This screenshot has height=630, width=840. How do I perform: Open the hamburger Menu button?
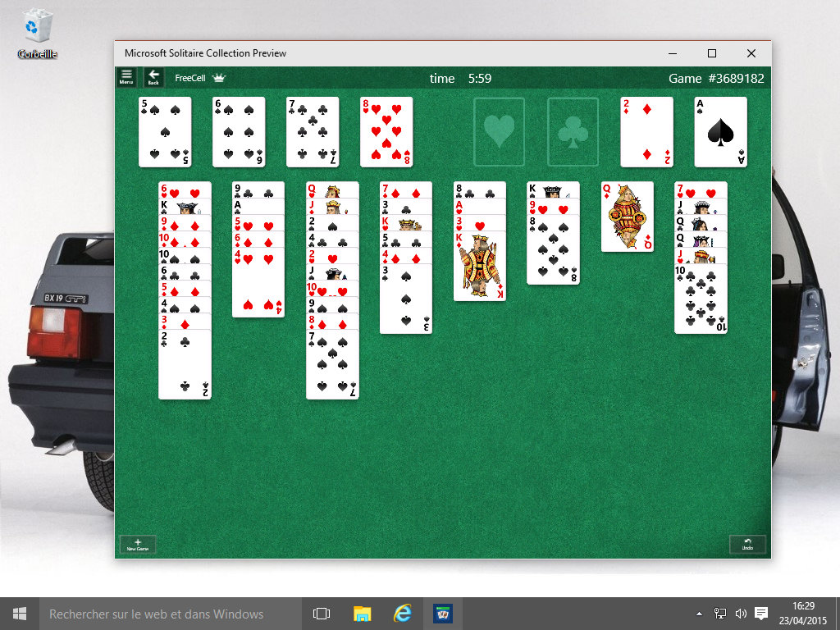pyautogui.click(x=126, y=78)
